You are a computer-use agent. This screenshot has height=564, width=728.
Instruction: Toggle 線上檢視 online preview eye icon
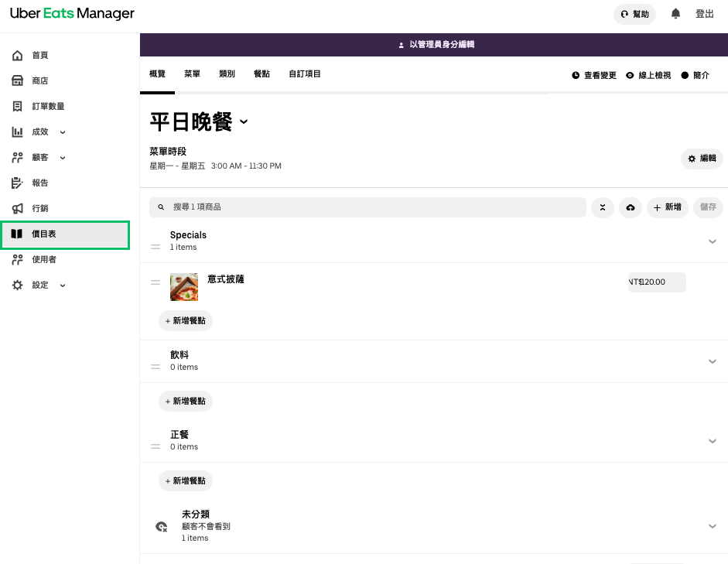[x=630, y=75]
